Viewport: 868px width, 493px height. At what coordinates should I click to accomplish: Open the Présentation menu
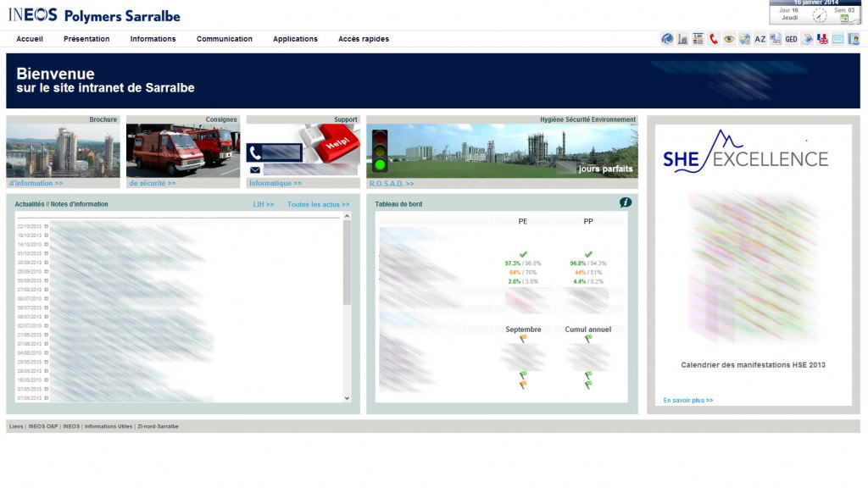pos(86,39)
